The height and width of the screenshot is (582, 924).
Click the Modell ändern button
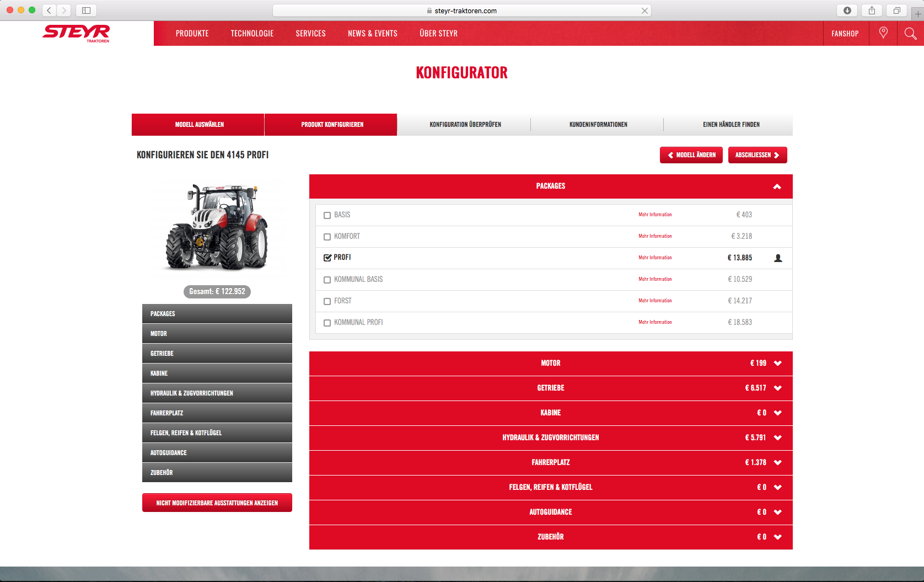691,155
